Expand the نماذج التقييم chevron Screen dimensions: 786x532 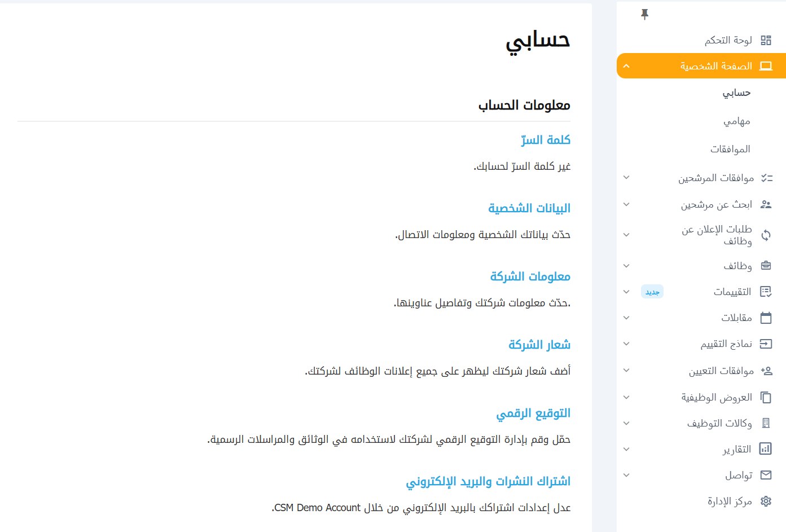tap(626, 344)
